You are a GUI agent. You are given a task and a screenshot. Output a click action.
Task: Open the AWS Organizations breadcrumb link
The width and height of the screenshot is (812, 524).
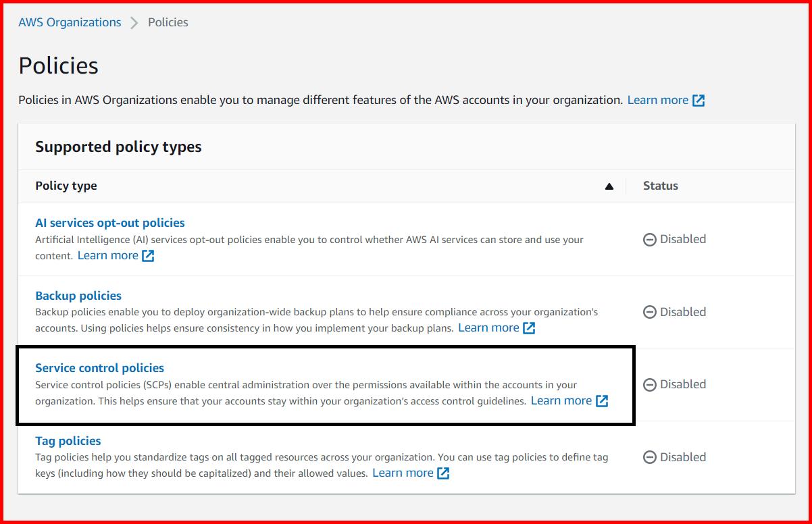(x=70, y=22)
